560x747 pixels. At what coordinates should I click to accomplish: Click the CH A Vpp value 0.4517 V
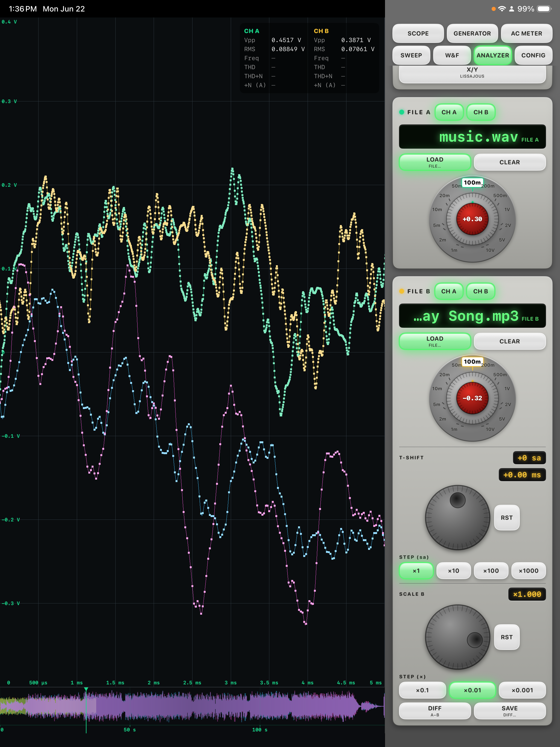(286, 40)
